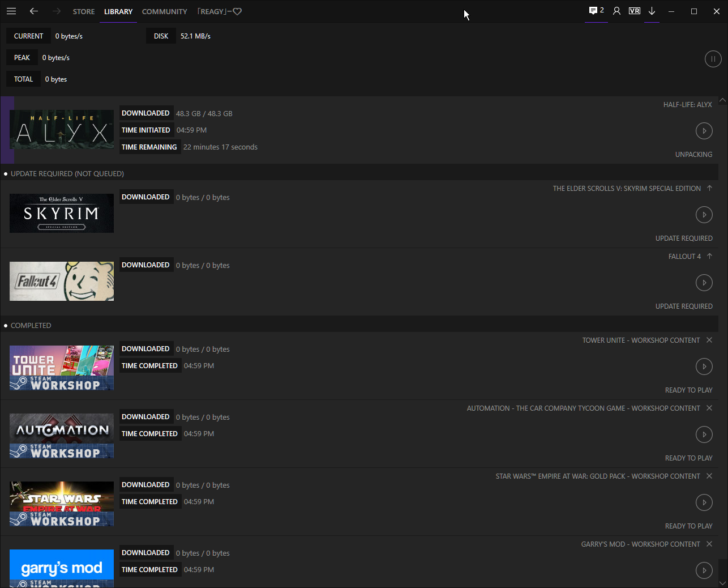Click the FALLOUT 4 title link
Image resolution: width=728 pixels, height=588 pixels.
684,257
